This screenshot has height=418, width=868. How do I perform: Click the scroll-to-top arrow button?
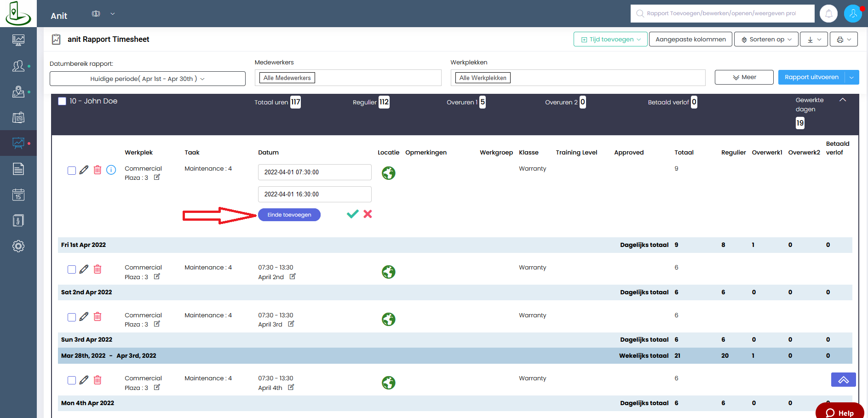coord(844,380)
